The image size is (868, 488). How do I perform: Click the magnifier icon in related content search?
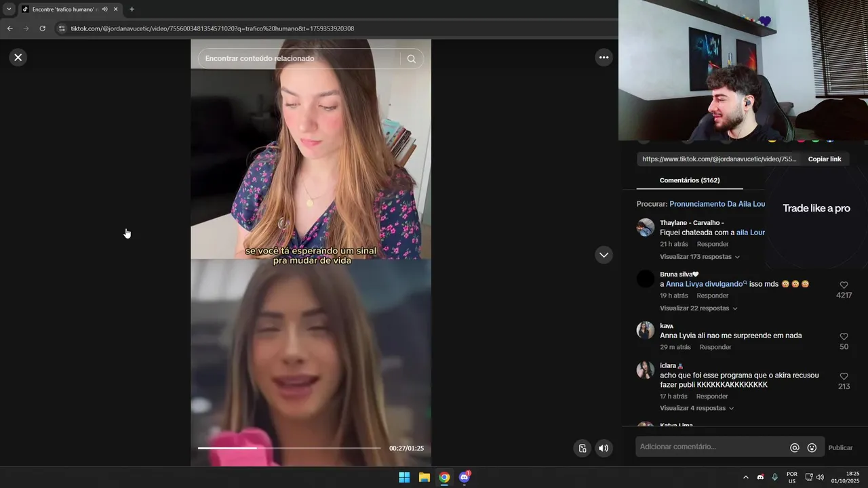[x=411, y=59]
